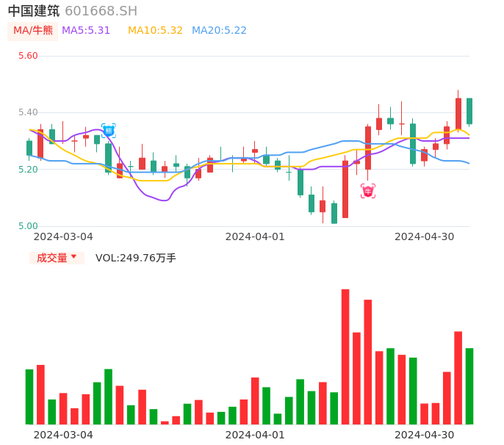Toggle the MA20 line legend
This screenshot has width=504, height=445.
tap(219, 31)
